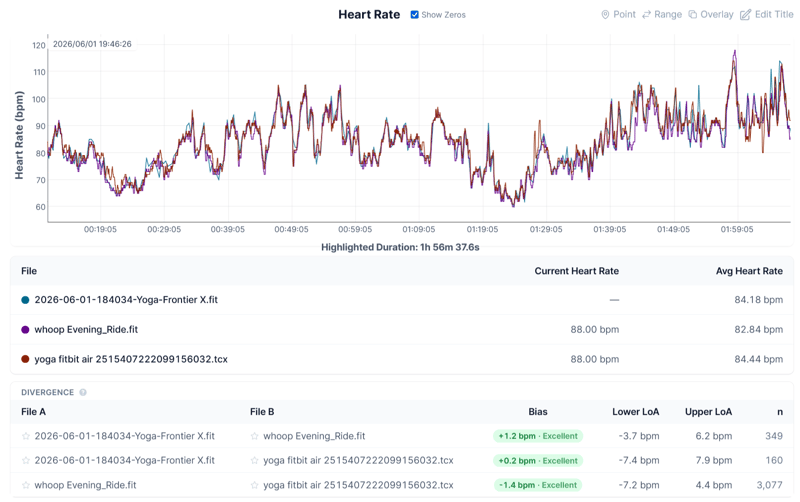800x502 pixels.
Task: Click the 84.18 bpm average value
Action: 758,300
